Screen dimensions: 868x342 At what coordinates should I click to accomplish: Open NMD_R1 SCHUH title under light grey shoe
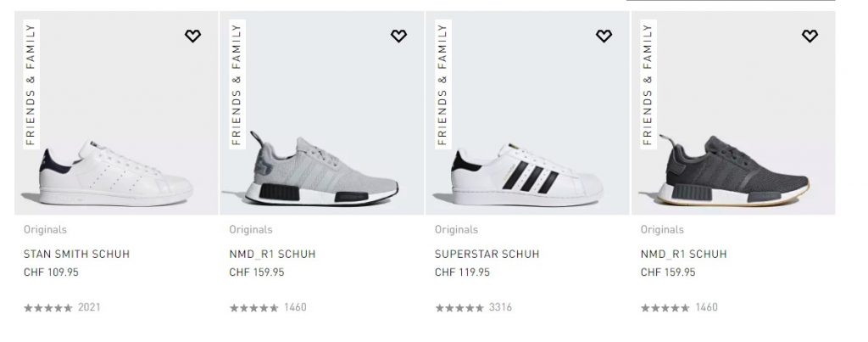tap(271, 254)
